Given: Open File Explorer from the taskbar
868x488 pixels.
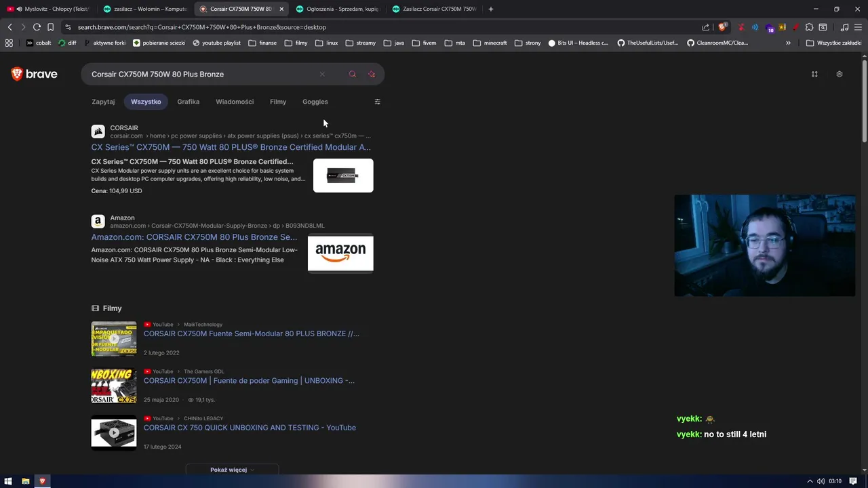Looking at the screenshot, I should click(26, 481).
